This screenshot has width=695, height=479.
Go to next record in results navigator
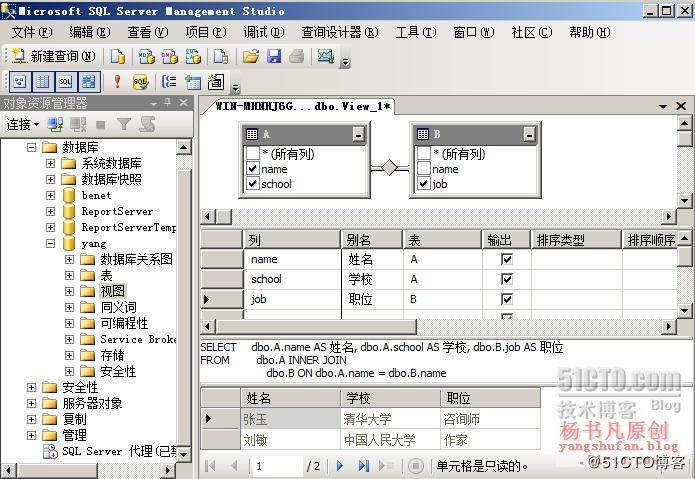pos(340,466)
